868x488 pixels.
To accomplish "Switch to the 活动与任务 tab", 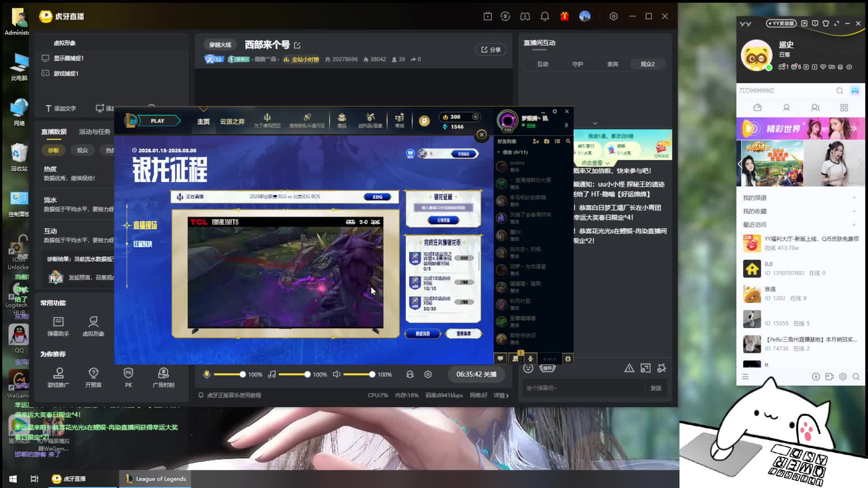I will point(94,131).
